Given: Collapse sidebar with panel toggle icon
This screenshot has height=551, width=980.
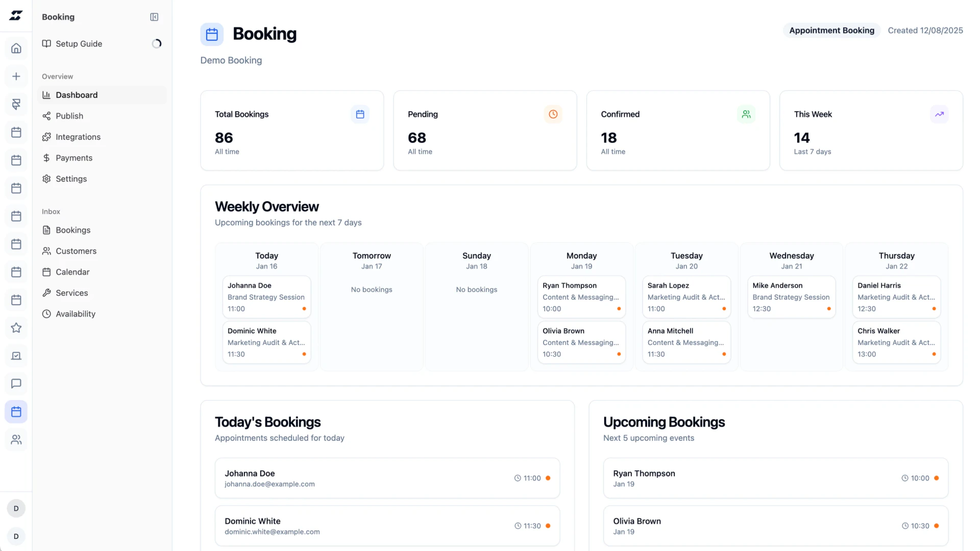Looking at the screenshot, I should coord(154,17).
